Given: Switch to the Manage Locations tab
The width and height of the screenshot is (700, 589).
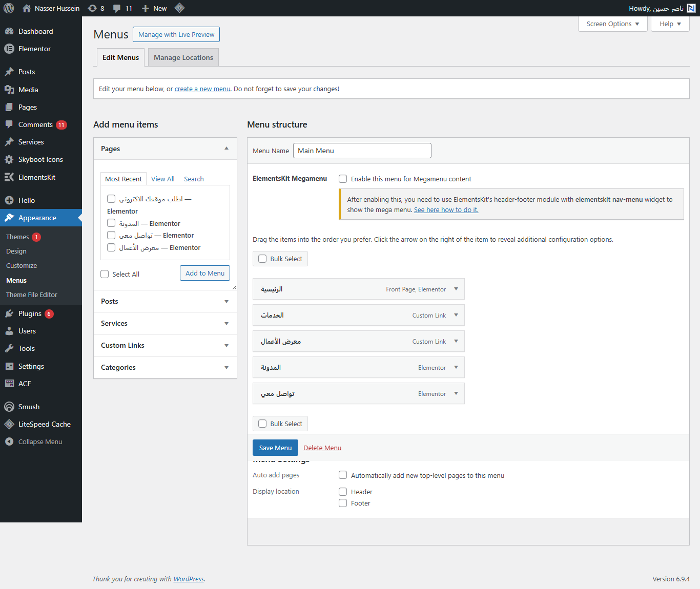Looking at the screenshot, I should coord(183,57).
